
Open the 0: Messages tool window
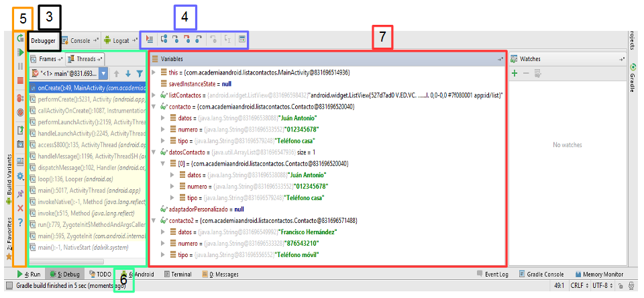click(220, 274)
